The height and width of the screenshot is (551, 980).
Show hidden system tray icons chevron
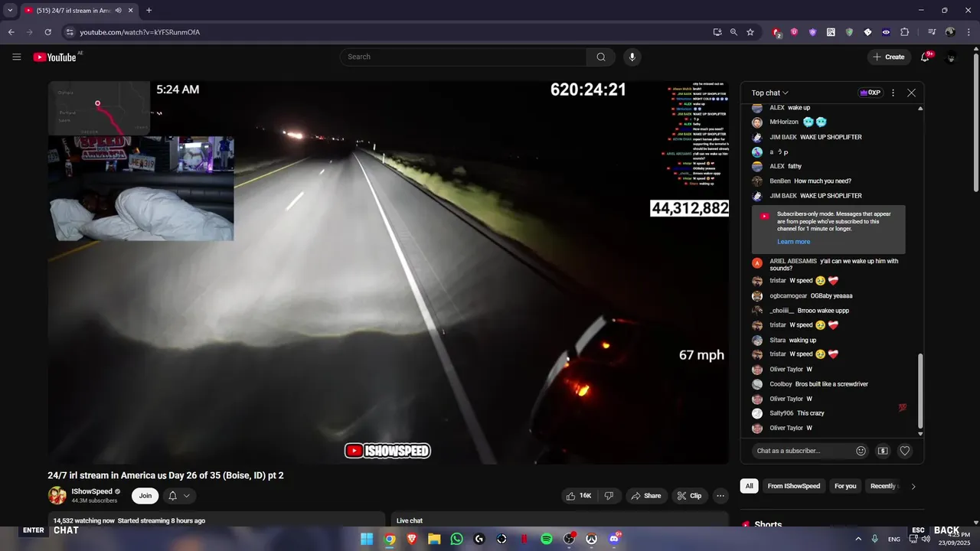pyautogui.click(x=857, y=539)
